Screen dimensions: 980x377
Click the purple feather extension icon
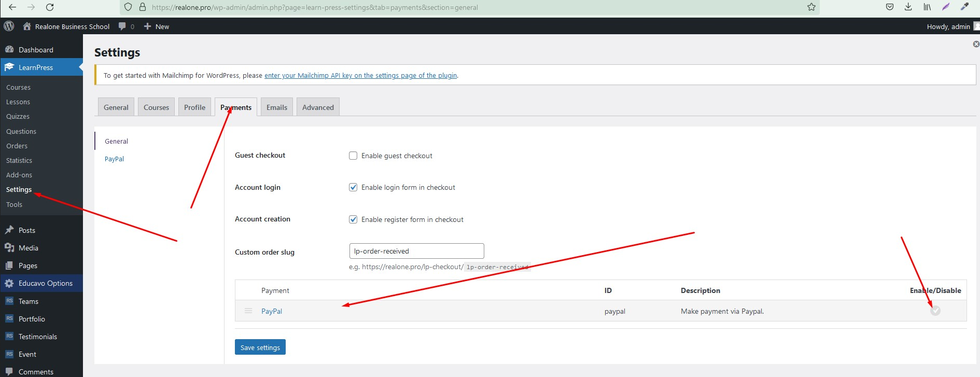coord(946,7)
